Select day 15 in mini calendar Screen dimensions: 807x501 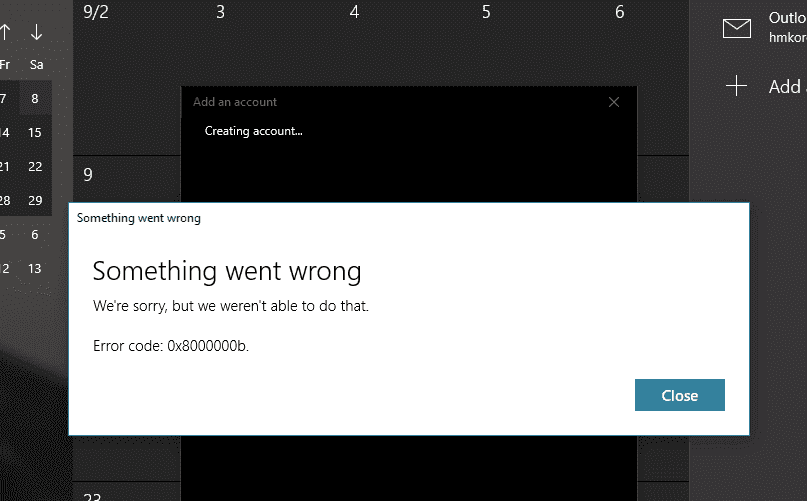click(x=35, y=132)
